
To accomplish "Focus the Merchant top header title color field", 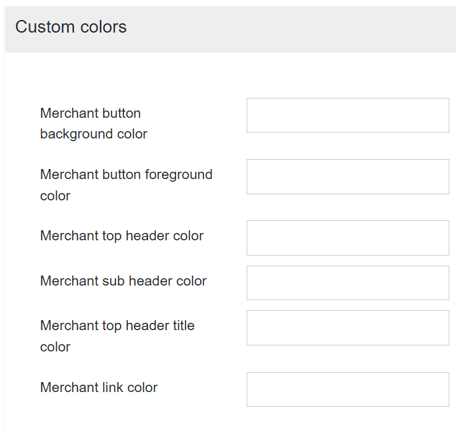I will pos(348,328).
